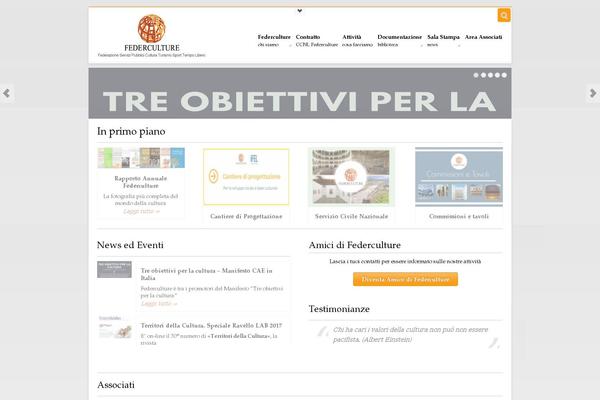Click Leggi tutto under Tre obiettivi news

[159, 304]
